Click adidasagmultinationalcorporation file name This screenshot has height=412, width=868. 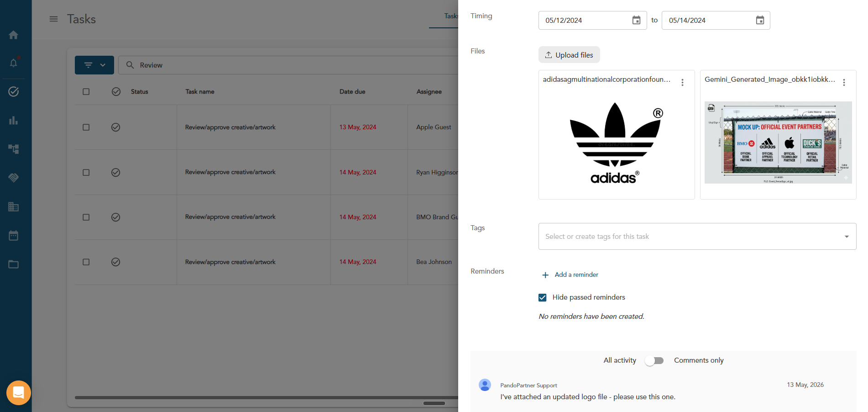point(607,79)
